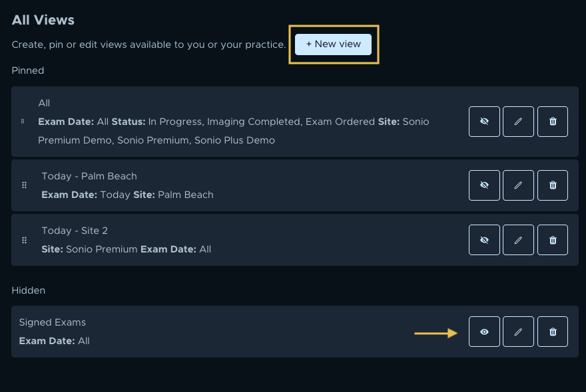Show the hidden Signed Exams view
This screenshot has height=392, width=586.
[484, 332]
